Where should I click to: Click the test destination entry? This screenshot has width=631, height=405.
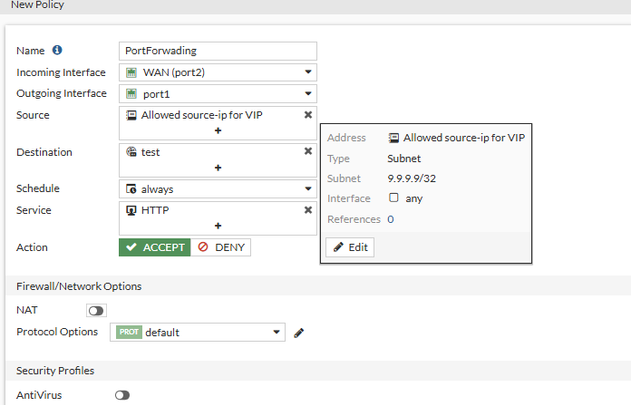[x=150, y=152]
